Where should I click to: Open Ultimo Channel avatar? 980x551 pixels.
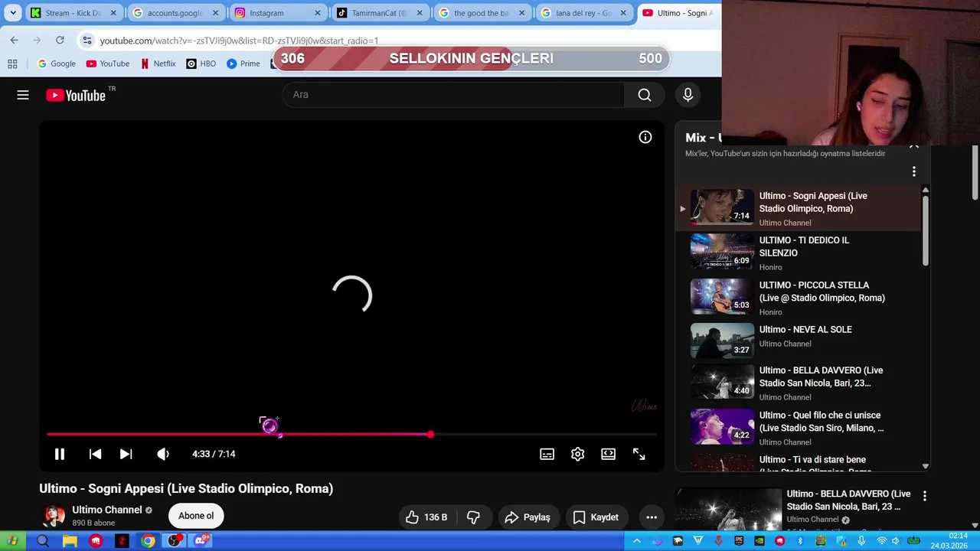54,516
